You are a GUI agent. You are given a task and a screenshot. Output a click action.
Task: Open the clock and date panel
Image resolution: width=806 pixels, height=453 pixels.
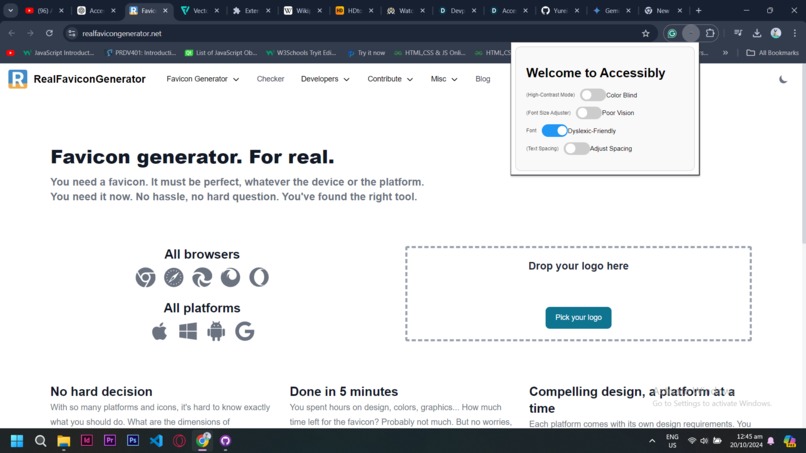(746, 441)
